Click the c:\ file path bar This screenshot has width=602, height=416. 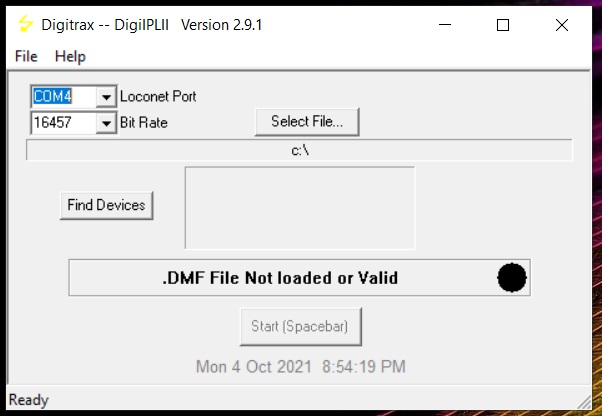click(x=300, y=150)
